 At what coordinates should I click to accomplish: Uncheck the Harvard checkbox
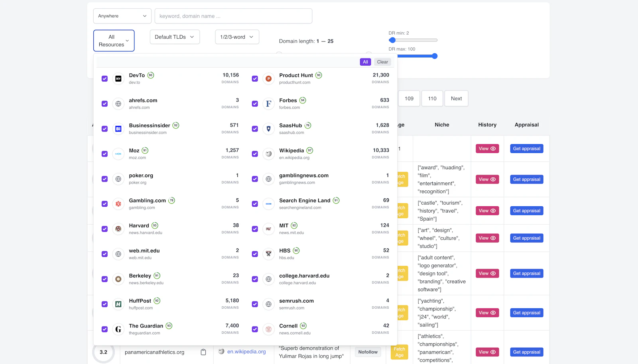click(x=104, y=229)
